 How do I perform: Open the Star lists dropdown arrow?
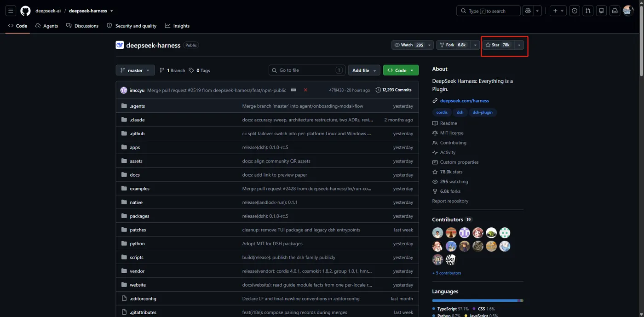[x=519, y=45]
